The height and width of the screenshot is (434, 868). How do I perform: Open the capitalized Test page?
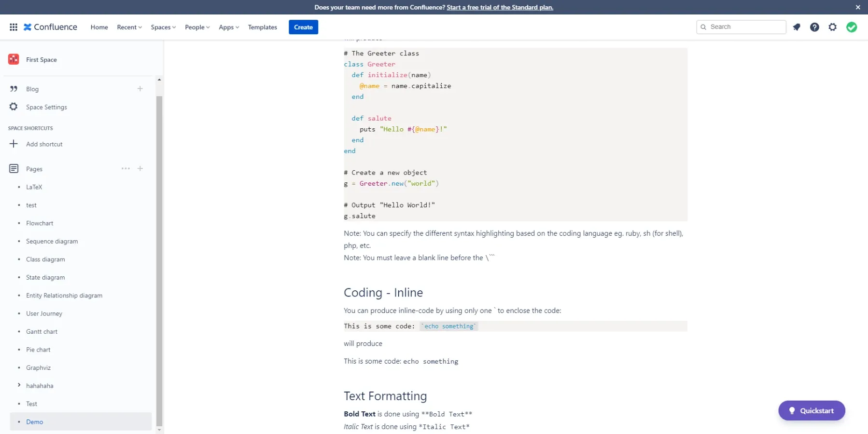pos(31,404)
